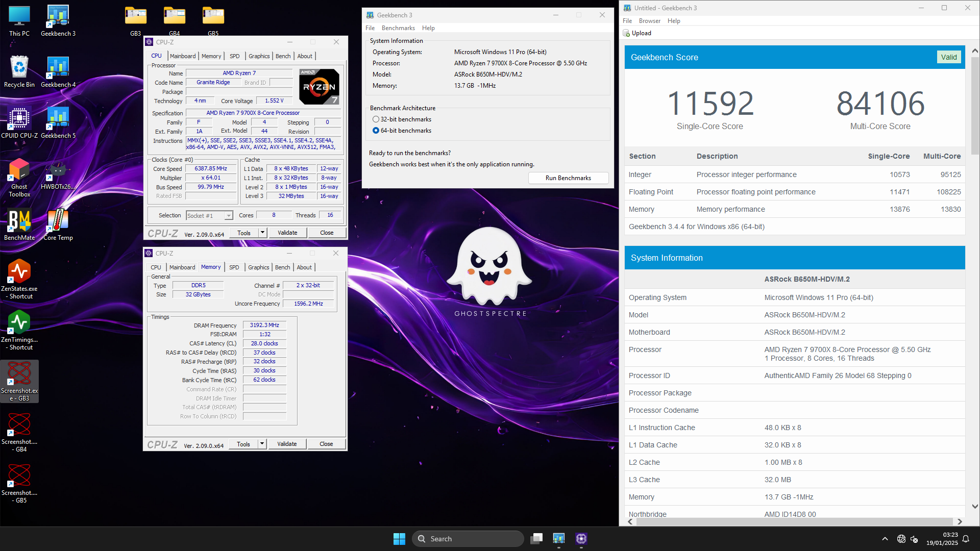The image size is (980, 551).
Task: Click the Core Speed value 6387.85 MHz
Action: coord(211,169)
